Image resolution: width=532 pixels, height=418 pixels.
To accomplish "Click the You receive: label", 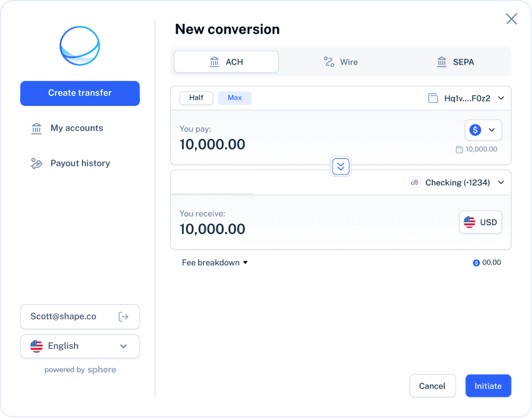I will pyautogui.click(x=202, y=213).
